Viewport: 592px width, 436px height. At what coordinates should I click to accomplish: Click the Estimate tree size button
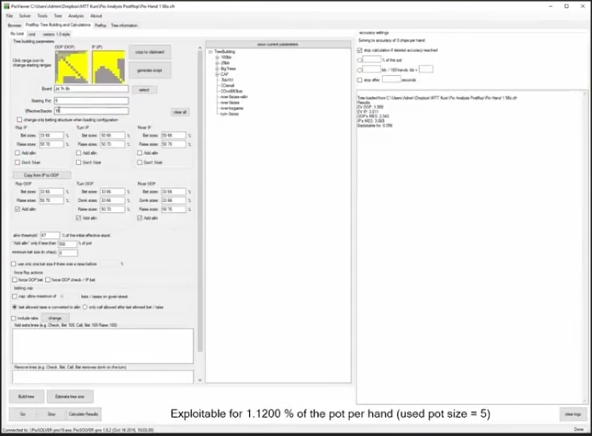click(70, 396)
